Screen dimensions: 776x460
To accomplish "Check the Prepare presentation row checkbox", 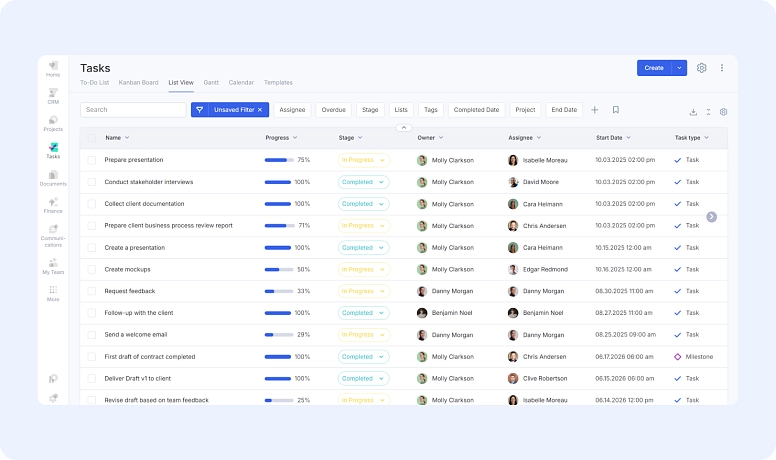I will (92, 160).
